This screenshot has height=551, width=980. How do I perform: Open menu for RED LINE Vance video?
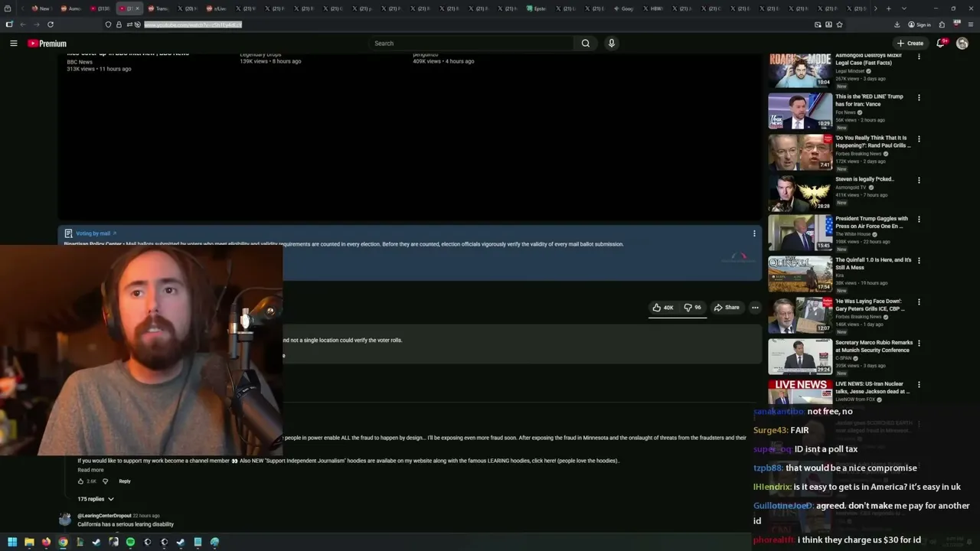pos(919,98)
